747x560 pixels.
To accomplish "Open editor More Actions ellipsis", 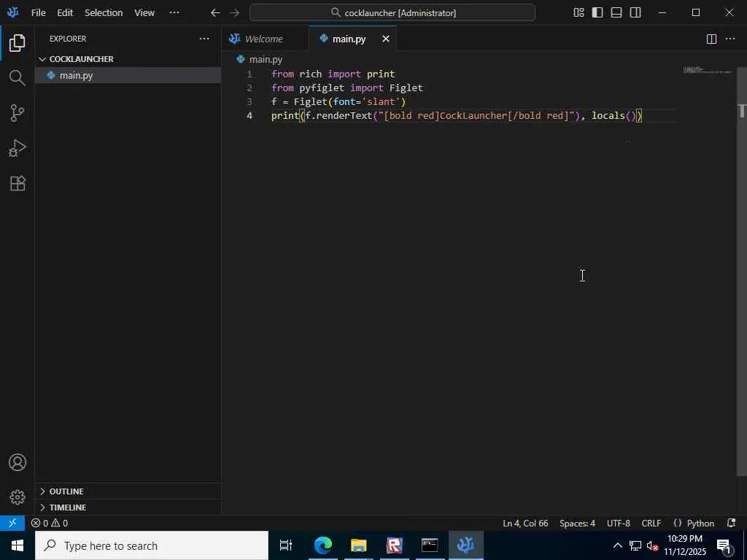I will tap(729, 39).
